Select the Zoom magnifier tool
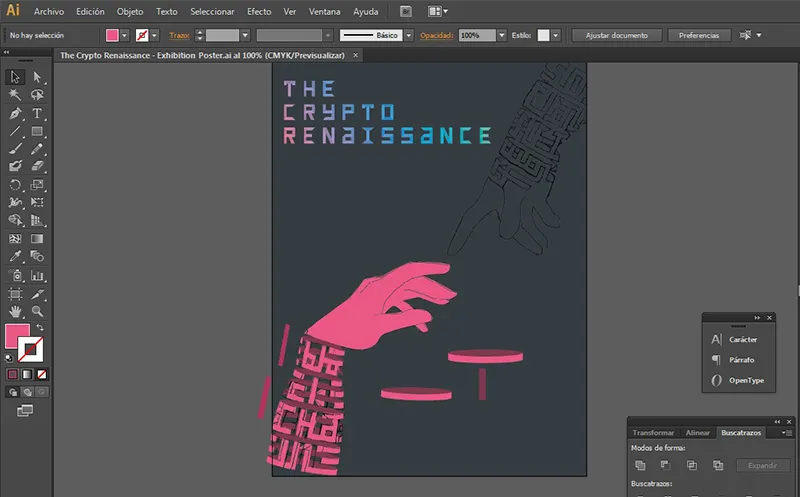Screen dimensions: 800x497 coord(37,311)
